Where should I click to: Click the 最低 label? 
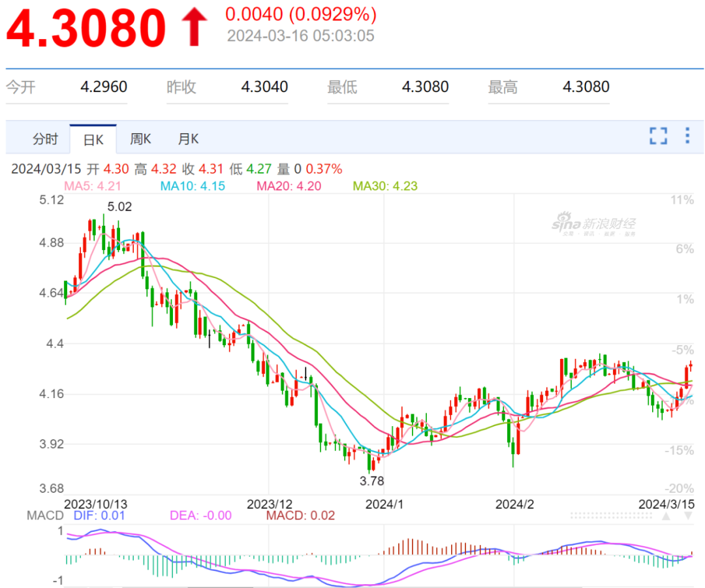pyautogui.click(x=342, y=87)
